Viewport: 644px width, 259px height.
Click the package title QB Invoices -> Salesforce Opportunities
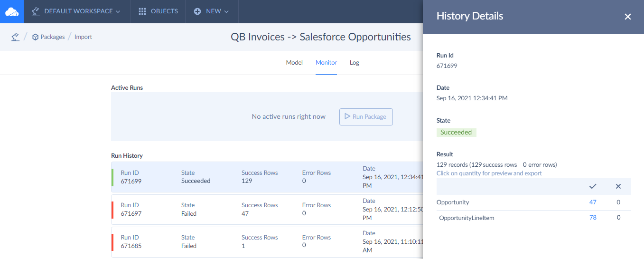321,37
